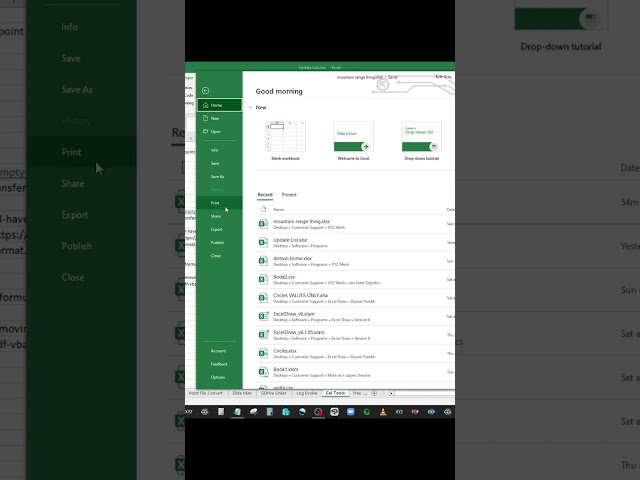Switch to the Slide Man sheet tab
Image resolution: width=640 pixels, height=480 pixels.
pos(242,393)
